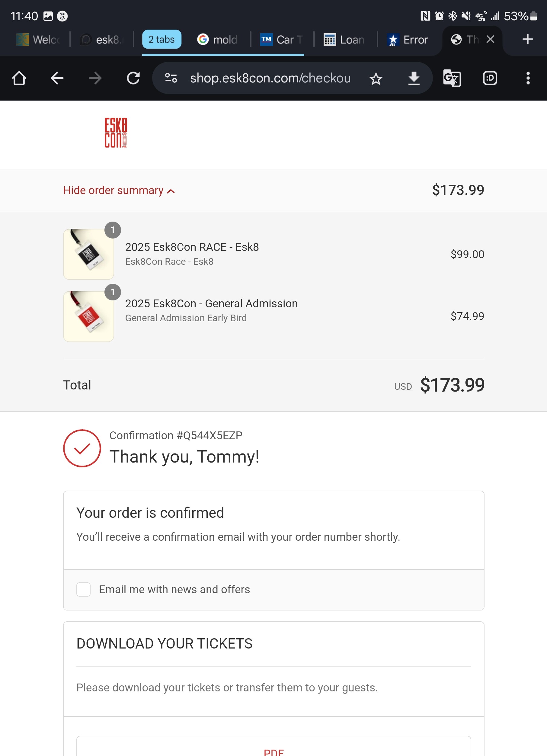This screenshot has width=547, height=756.
Task: Switch to the Error tab
Action: [407, 40]
